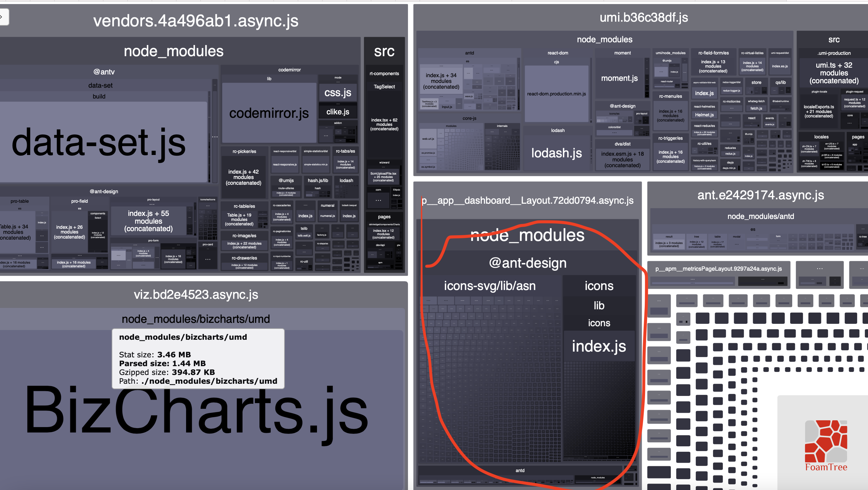Click the vendors.4a496ab1.async.js bundle header
Screen dimensions: 868x490
click(196, 21)
